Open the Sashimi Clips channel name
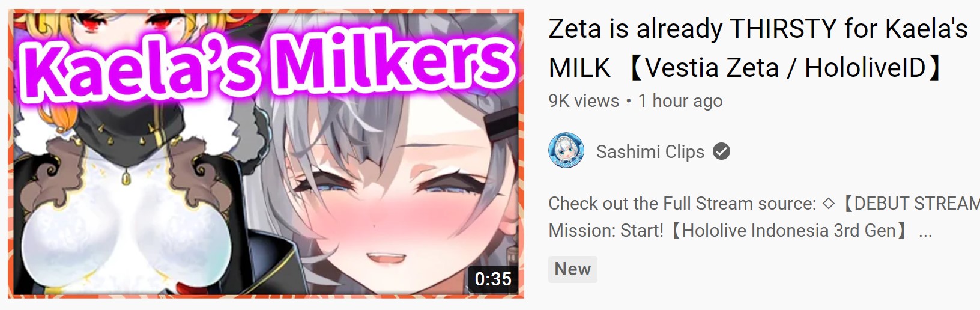This screenshot has height=310, width=980. (650, 152)
